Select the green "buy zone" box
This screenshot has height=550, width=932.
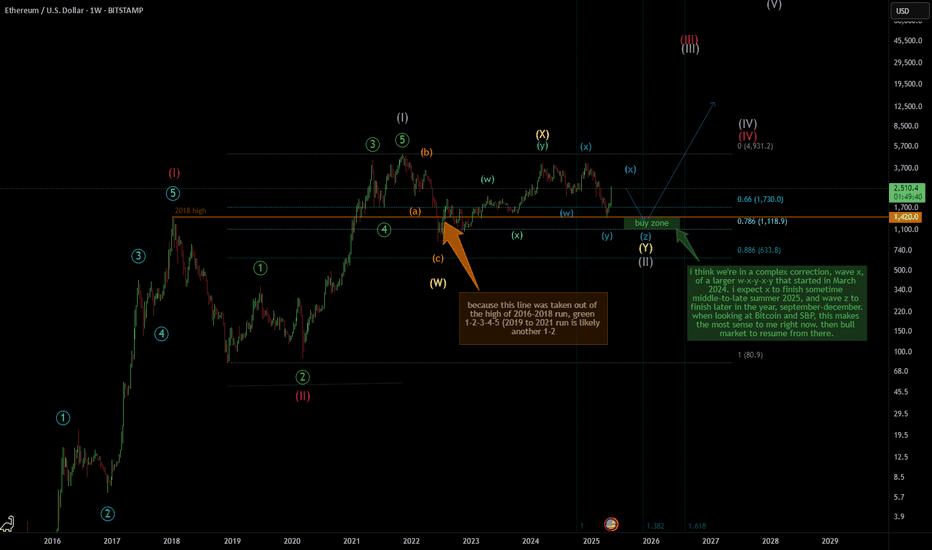(x=651, y=223)
